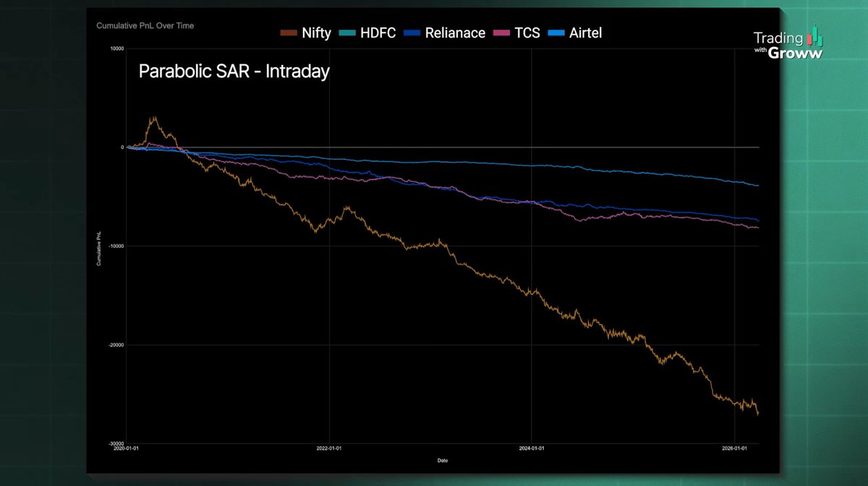Click the dark blue Relianace color swatch
Viewport: 868px width, 486px height.
[x=412, y=33]
